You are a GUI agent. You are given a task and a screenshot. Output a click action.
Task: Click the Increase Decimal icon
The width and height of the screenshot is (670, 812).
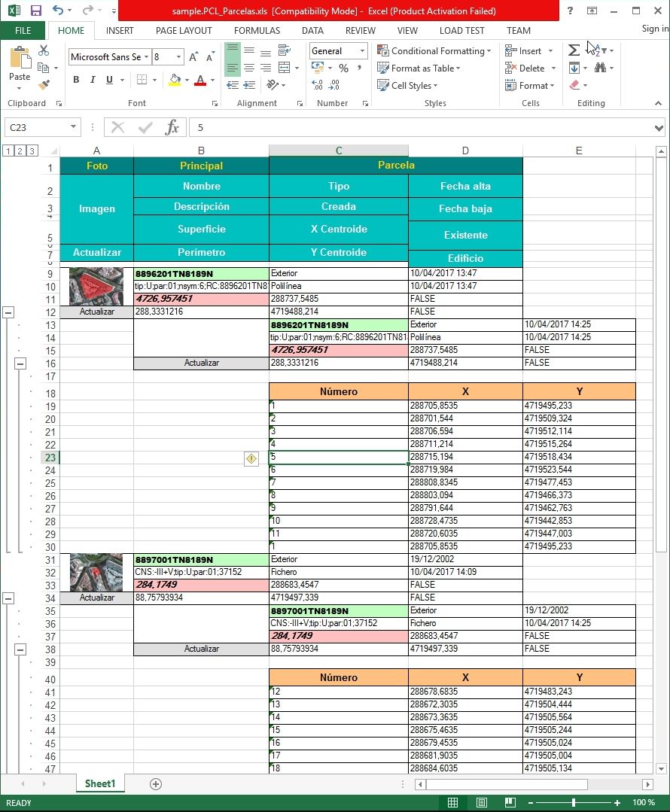(x=318, y=85)
